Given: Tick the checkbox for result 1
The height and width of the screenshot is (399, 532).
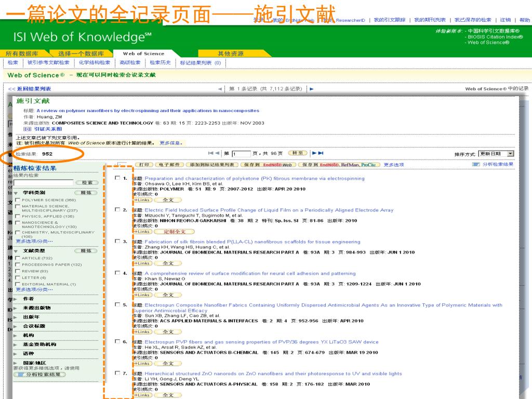Looking at the screenshot, I should coord(117,178).
